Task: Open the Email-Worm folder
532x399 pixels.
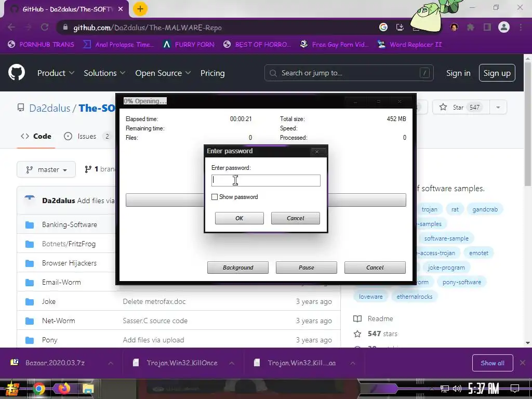Action: tap(61, 282)
